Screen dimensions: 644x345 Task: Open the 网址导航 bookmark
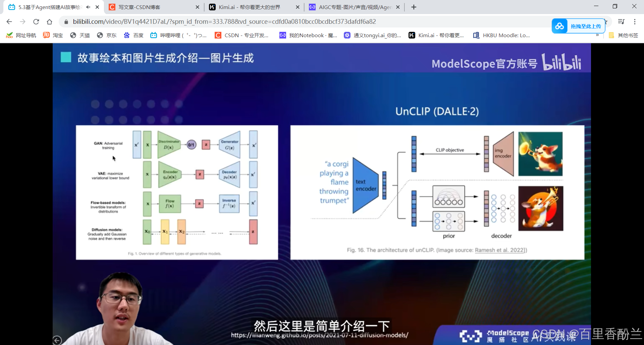[21, 35]
